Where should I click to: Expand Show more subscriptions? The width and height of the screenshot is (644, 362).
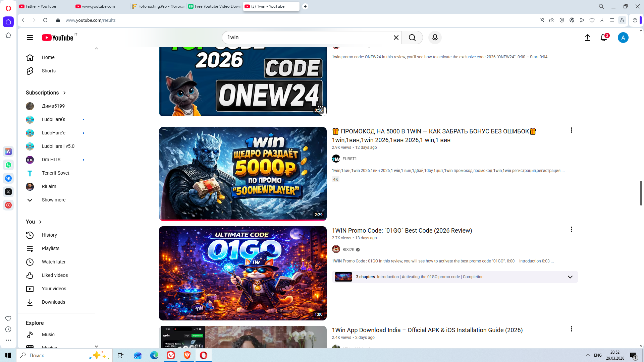[x=53, y=200]
